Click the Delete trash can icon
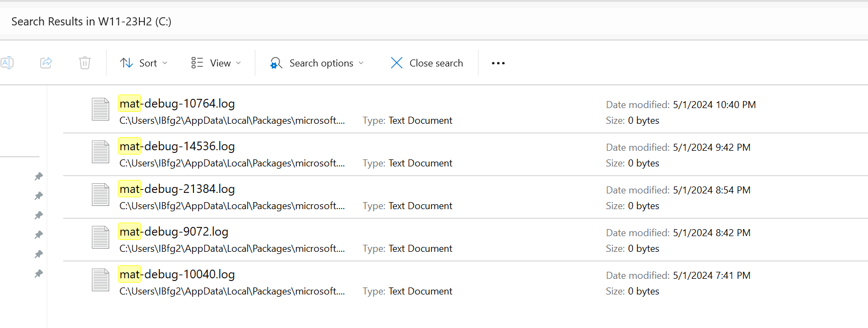 pyautogui.click(x=85, y=63)
